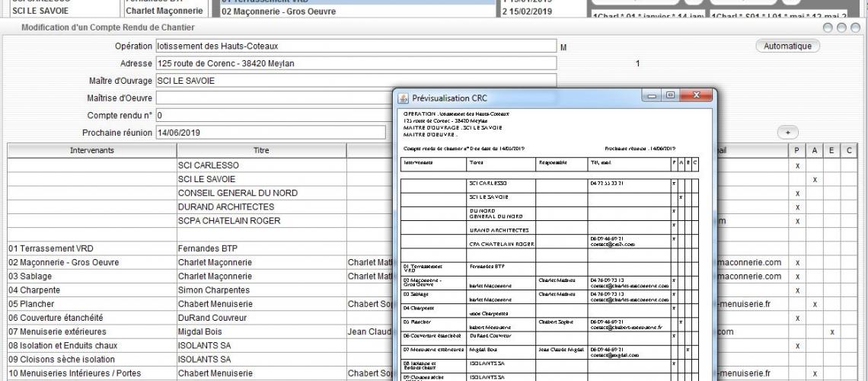Click the Prochaine réunion date field
868x381 pixels.
pyautogui.click(x=270, y=133)
